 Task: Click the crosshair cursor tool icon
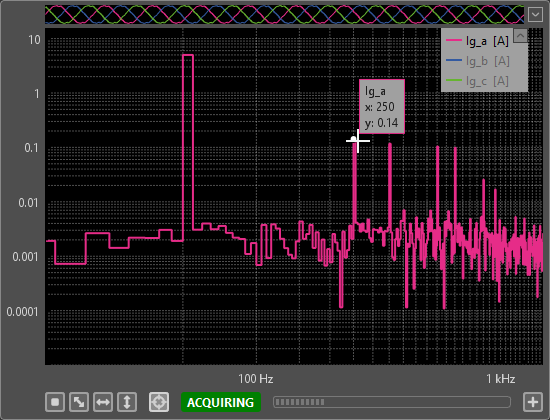159,402
